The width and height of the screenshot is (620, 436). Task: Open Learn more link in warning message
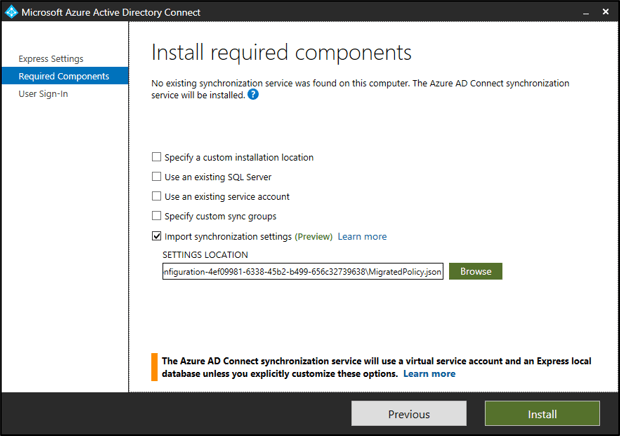pyautogui.click(x=429, y=374)
